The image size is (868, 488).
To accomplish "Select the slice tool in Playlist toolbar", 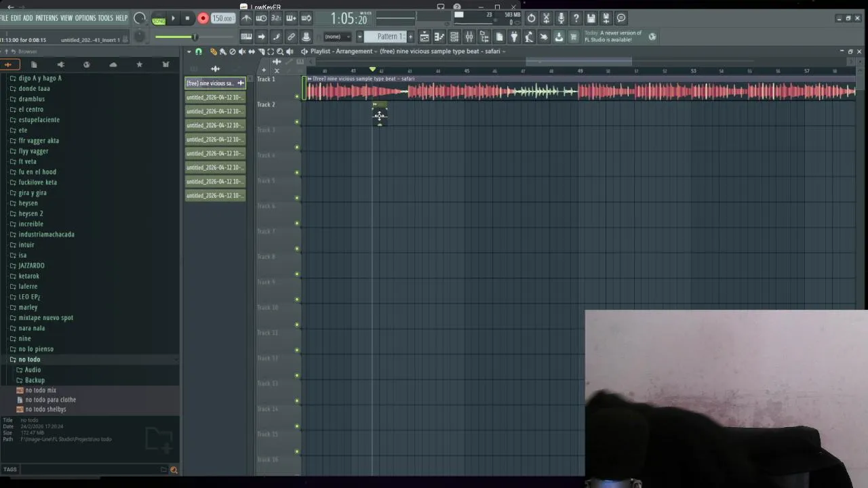I will coord(261,52).
